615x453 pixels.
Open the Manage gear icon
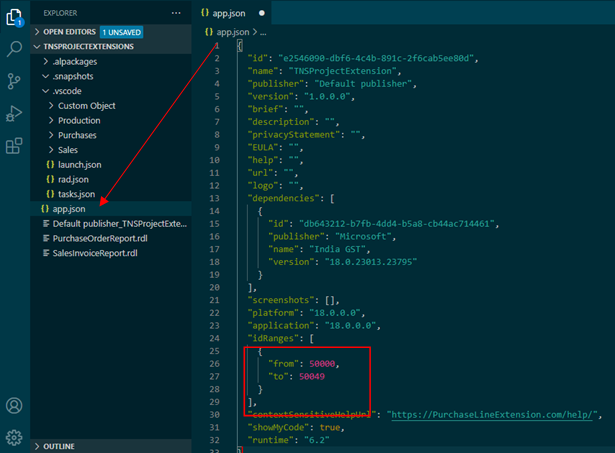15,437
